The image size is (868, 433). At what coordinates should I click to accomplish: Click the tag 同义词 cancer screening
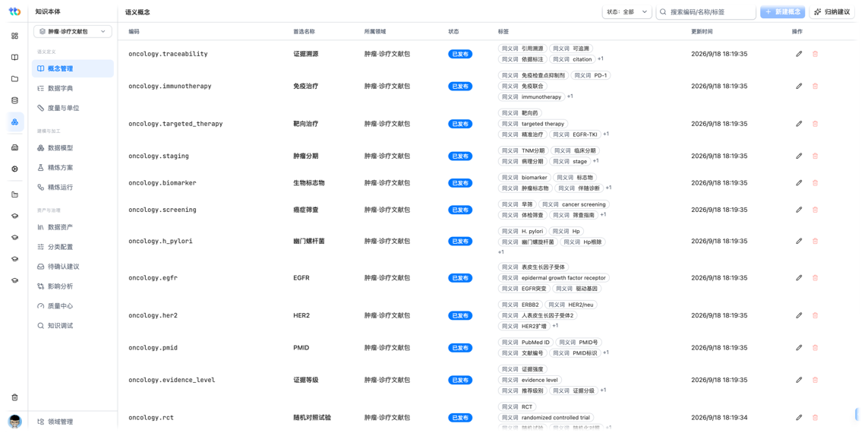[574, 204]
